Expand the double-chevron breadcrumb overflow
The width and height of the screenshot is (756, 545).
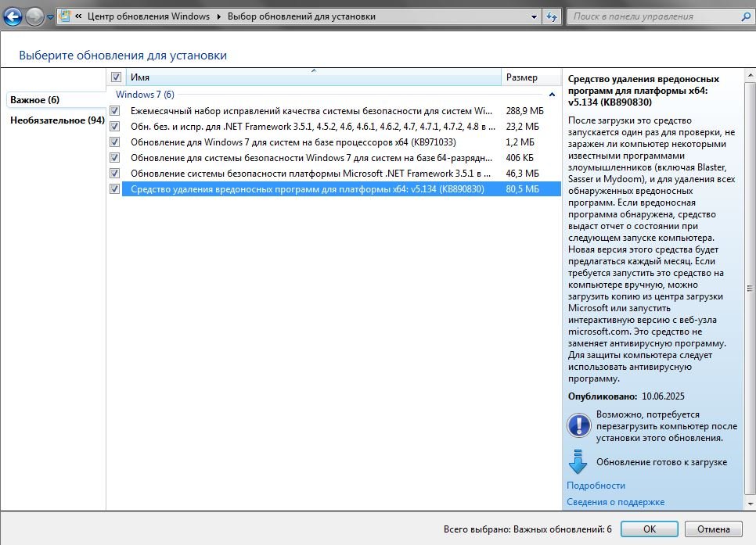[x=78, y=16]
